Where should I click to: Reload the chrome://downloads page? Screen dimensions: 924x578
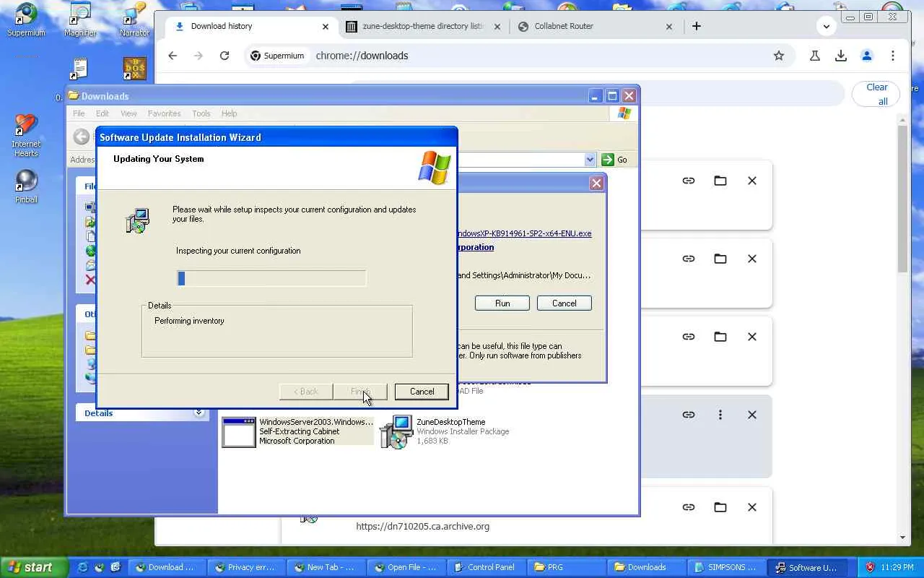(x=225, y=56)
